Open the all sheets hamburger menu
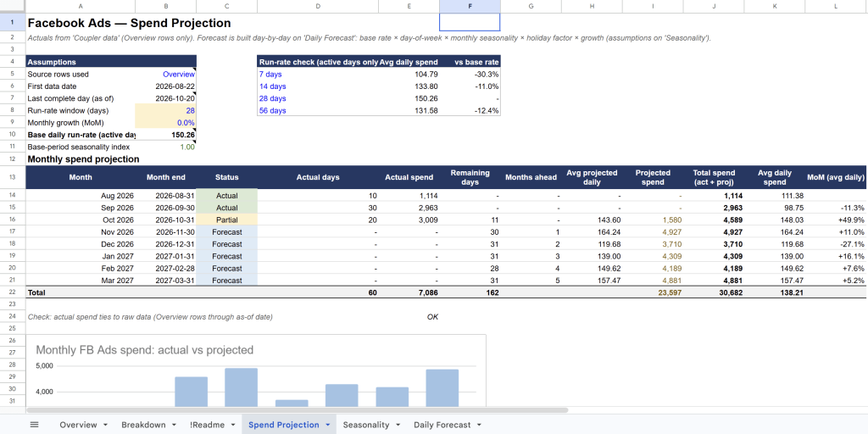868x434 pixels. click(34, 425)
